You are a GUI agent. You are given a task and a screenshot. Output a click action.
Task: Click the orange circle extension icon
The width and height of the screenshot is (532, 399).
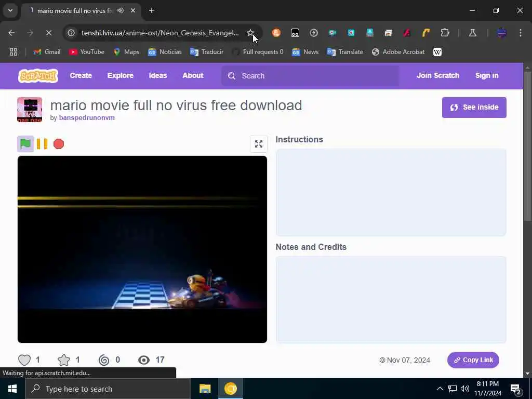[x=276, y=33]
